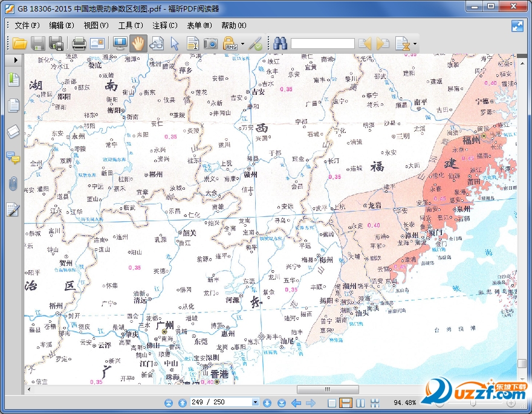Click the 94.48% zoom level text

point(404,403)
